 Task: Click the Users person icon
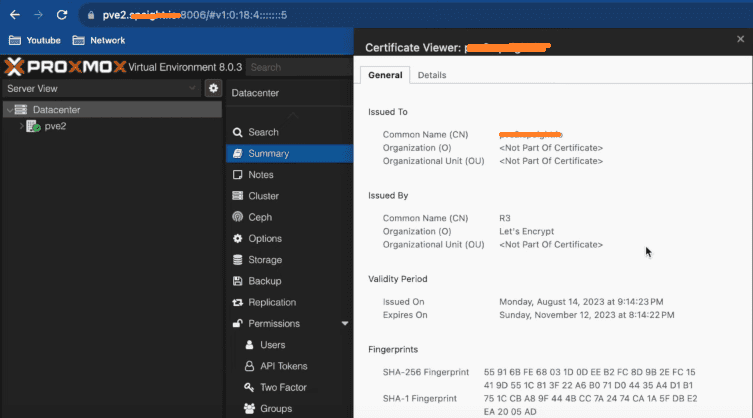click(x=249, y=344)
